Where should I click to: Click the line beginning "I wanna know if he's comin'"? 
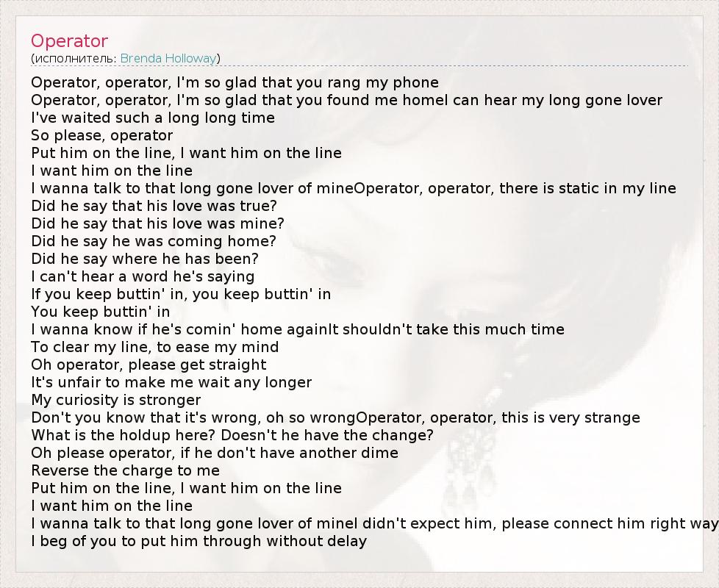pos(298,329)
